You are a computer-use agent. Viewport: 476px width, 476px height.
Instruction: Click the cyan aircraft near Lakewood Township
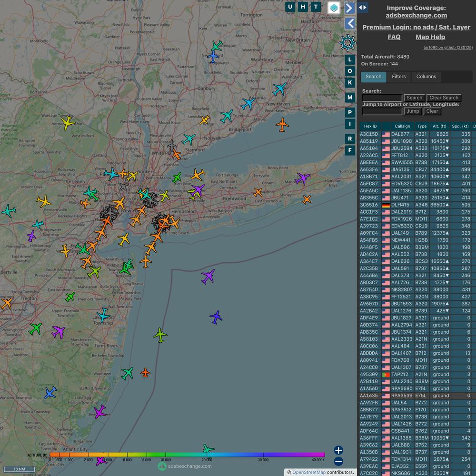(x=103, y=315)
